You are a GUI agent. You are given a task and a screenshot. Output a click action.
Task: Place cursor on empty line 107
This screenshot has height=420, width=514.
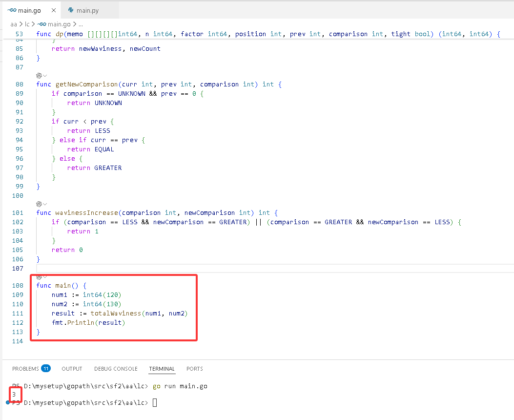[275, 269]
